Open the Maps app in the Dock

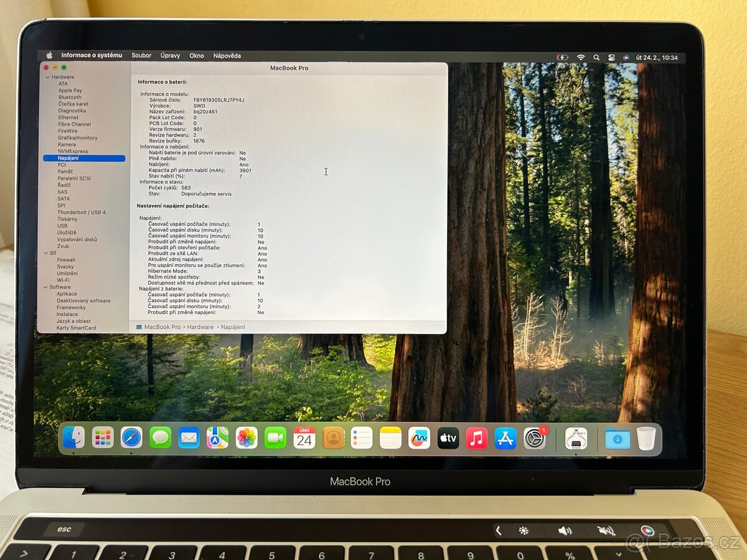(x=217, y=439)
